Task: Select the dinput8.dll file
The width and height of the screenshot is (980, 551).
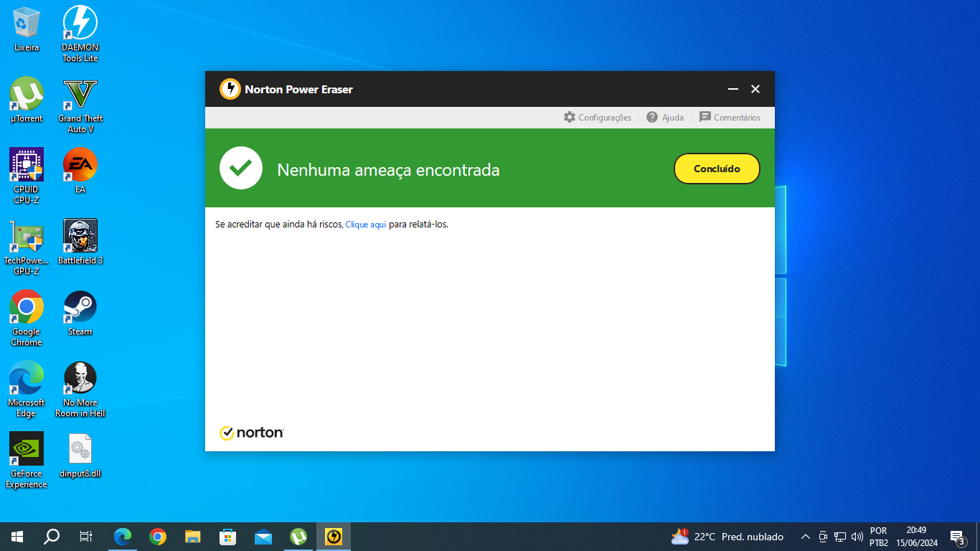Action: (x=80, y=456)
